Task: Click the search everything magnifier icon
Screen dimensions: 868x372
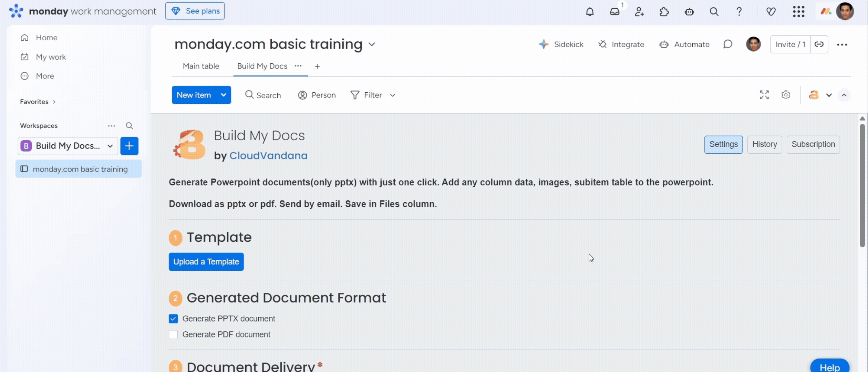Action: (714, 12)
